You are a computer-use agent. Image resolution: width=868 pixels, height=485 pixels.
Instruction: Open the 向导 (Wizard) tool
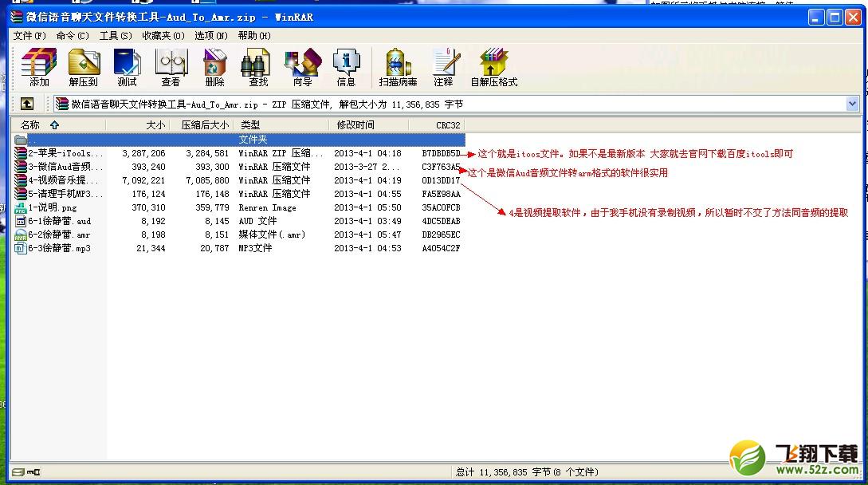(x=302, y=67)
